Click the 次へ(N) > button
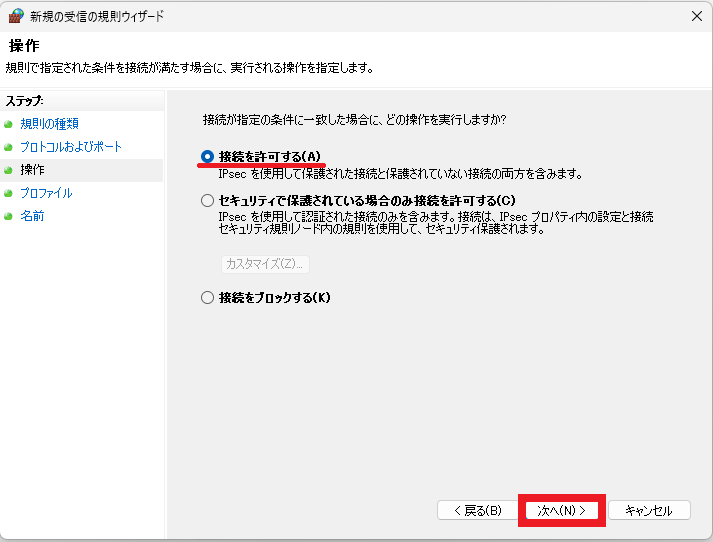 point(562,511)
